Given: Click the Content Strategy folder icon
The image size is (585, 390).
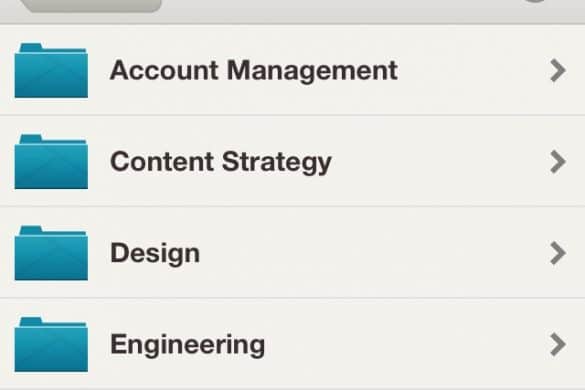Looking at the screenshot, I should tap(51, 162).
